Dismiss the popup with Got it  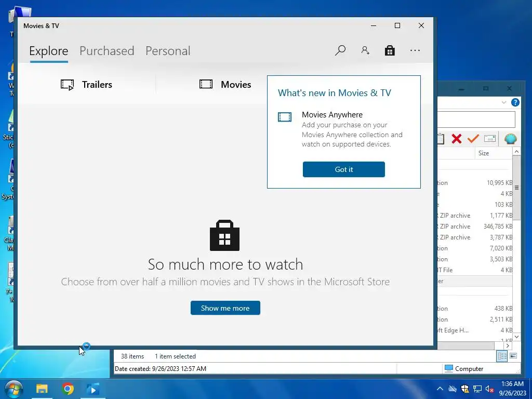(344, 169)
